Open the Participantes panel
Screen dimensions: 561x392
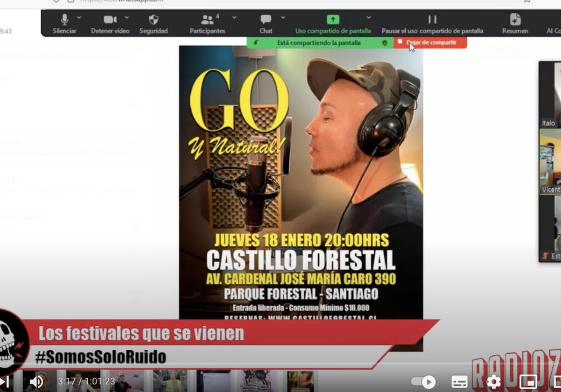click(x=207, y=23)
